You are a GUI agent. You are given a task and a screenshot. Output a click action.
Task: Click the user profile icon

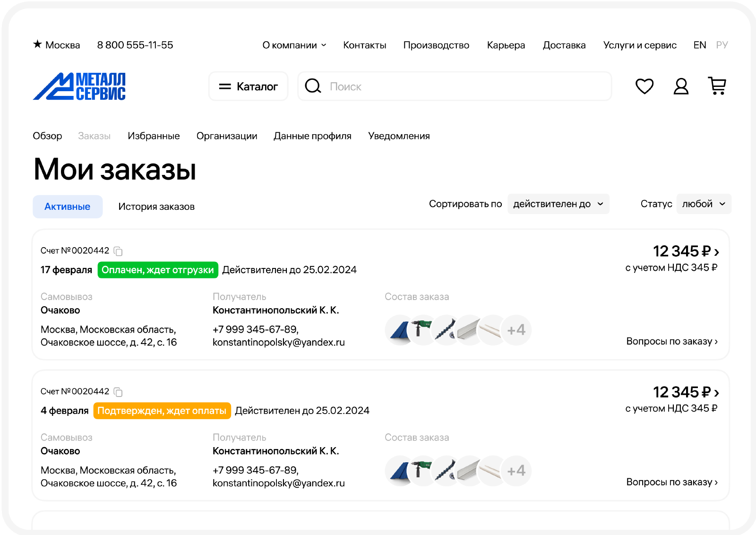[680, 86]
